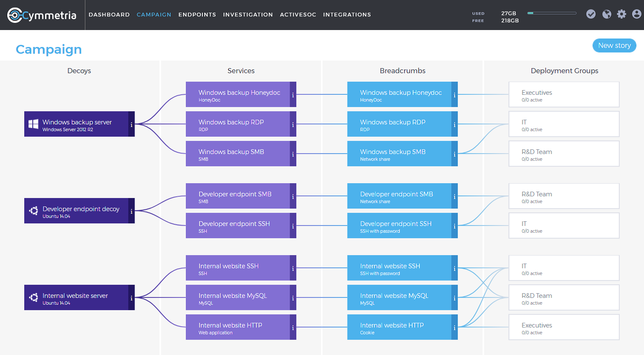Screen dimensions: 644x355
Task: Click info icon on Developer endpoint SSH service
Action: pyautogui.click(x=293, y=226)
